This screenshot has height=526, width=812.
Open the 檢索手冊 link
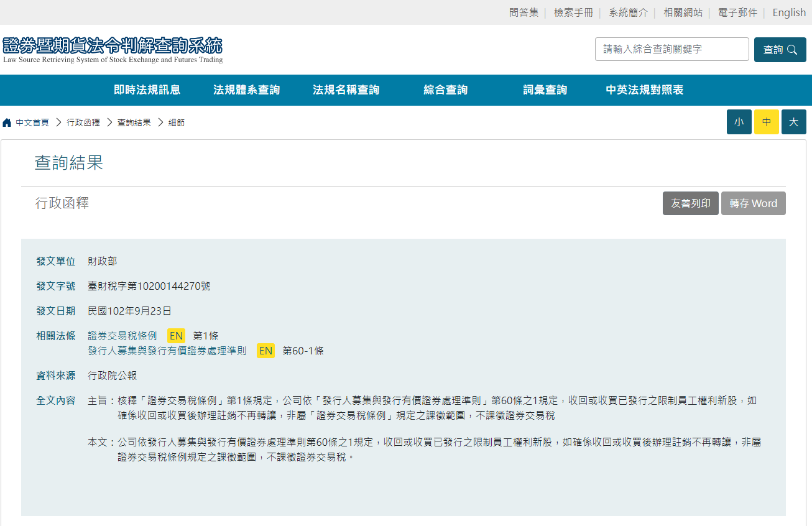pos(573,12)
